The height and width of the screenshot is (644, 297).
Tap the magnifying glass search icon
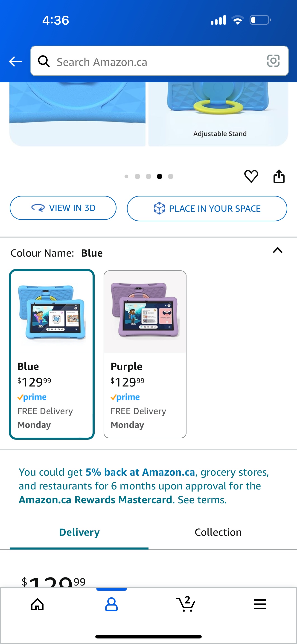click(44, 61)
